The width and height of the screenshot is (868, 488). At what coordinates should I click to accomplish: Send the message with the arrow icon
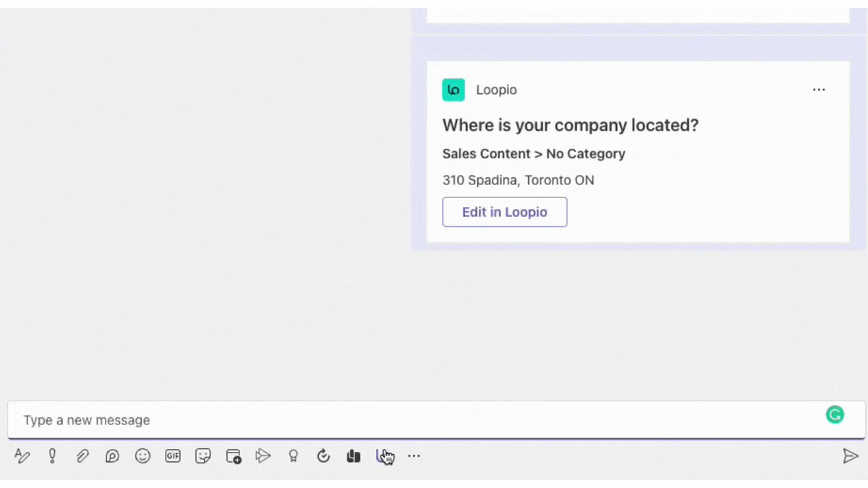[850, 456]
